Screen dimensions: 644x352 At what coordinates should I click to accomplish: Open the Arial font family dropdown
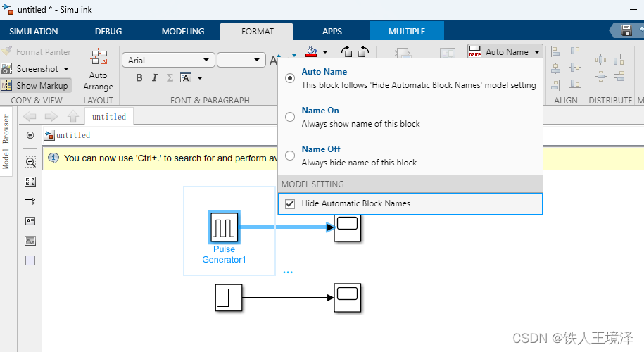pos(168,61)
